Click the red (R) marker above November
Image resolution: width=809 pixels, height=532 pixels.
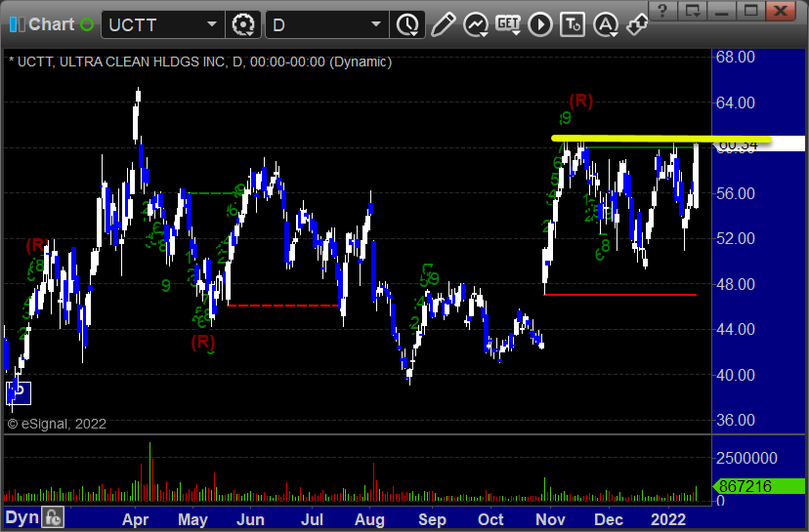coord(581,100)
